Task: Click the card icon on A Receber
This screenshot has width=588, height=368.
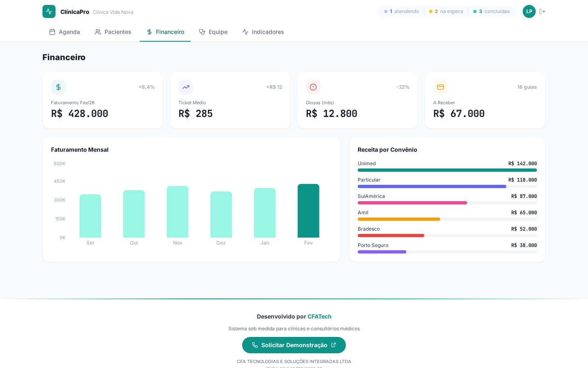Action: [441, 87]
